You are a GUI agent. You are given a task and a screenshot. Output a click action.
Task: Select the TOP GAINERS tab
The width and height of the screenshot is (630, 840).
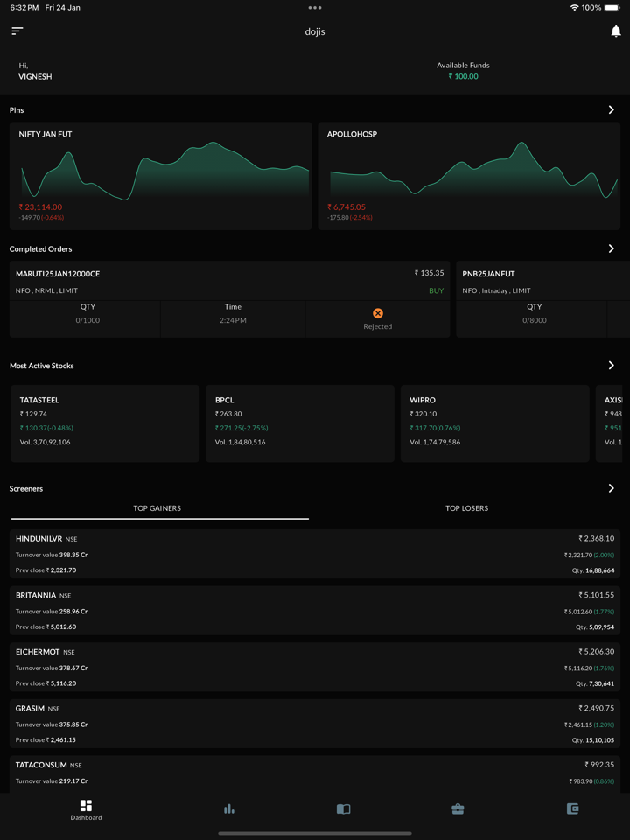pos(157,508)
